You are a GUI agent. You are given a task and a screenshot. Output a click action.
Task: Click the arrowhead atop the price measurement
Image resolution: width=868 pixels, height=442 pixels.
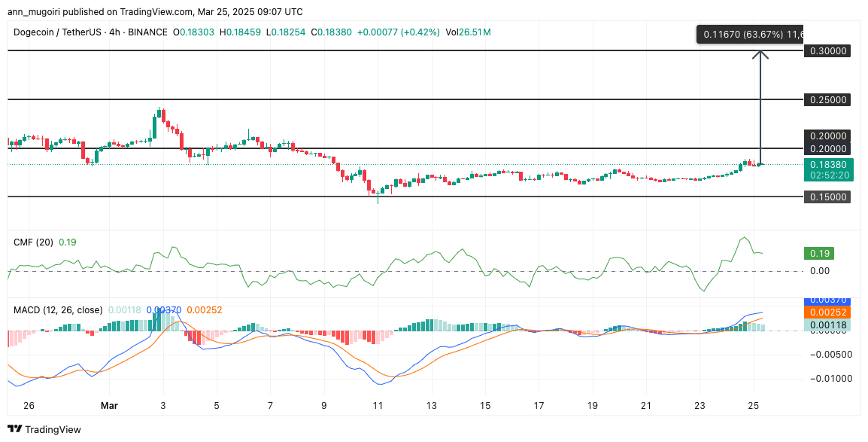point(761,54)
